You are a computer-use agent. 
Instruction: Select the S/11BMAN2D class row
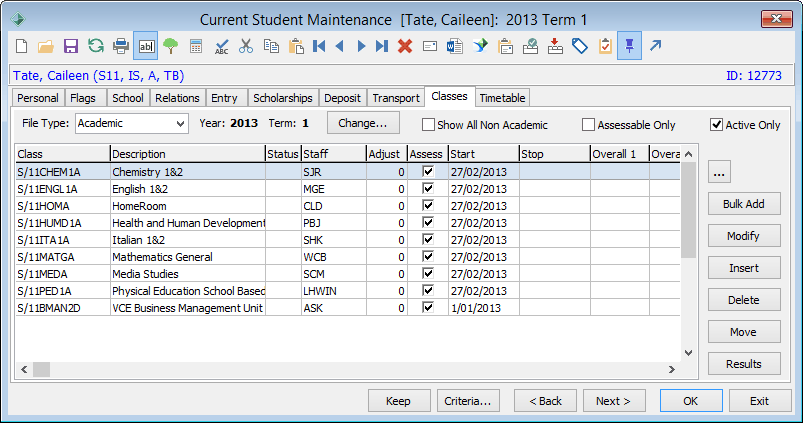[x=348, y=308]
